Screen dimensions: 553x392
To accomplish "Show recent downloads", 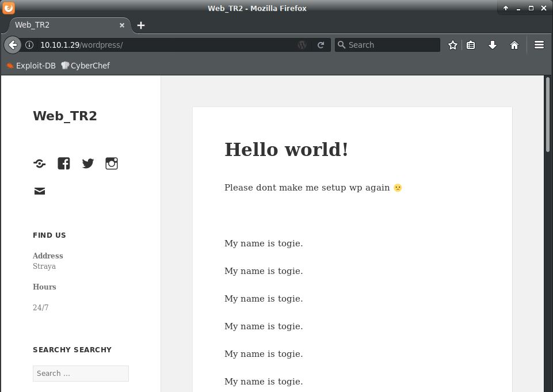I will tap(493, 44).
